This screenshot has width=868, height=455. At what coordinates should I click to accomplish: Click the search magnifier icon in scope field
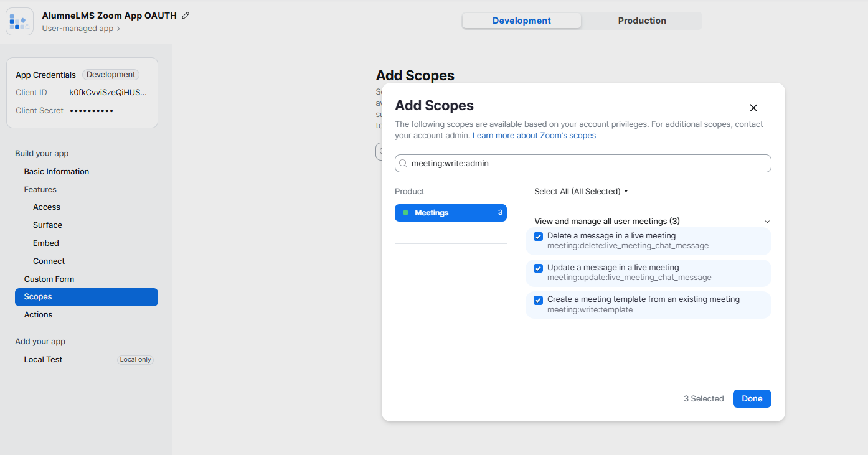(403, 164)
